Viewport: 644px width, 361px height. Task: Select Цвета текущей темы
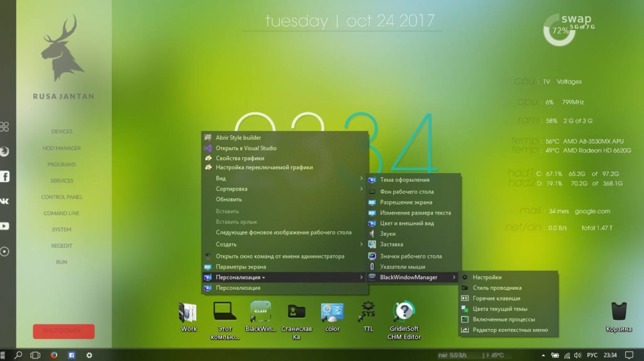click(x=508, y=309)
